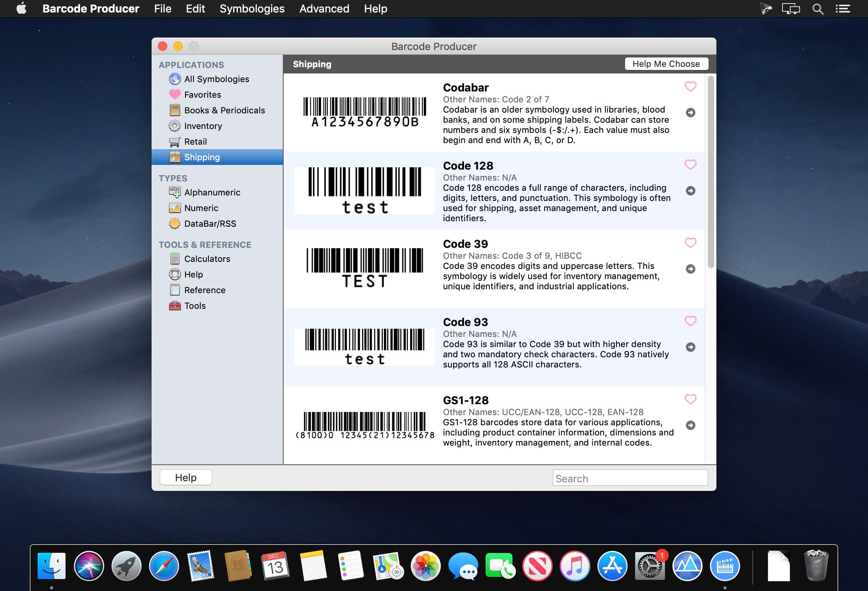
Task: Open System Preferences from the Dock
Action: click(650, 566)
